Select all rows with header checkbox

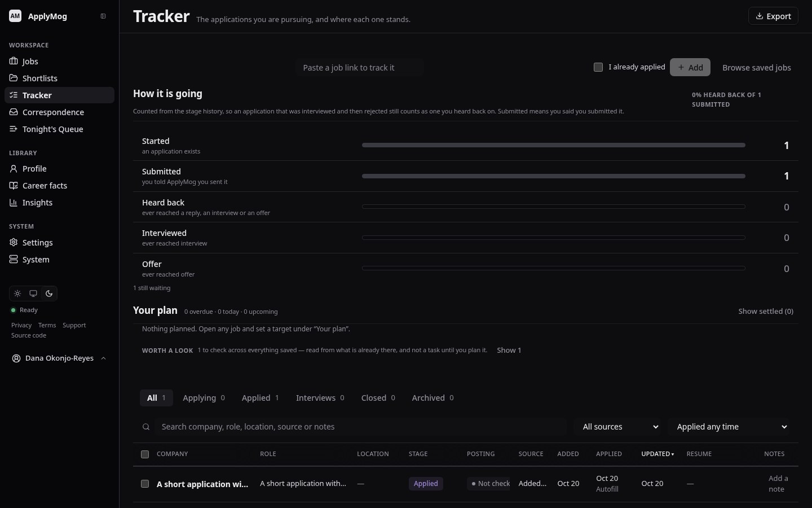click(145, 454)
